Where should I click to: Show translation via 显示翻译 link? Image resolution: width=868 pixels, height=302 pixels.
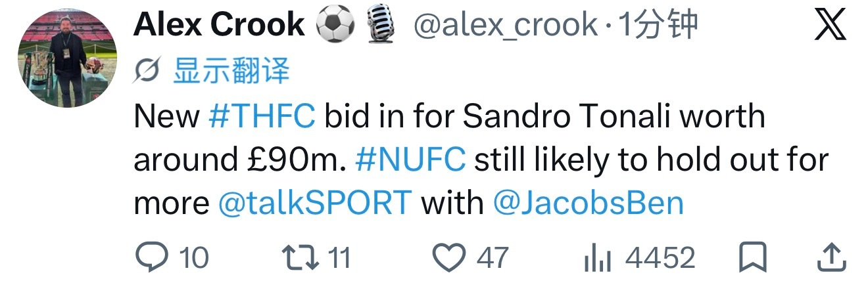[231, 70]
